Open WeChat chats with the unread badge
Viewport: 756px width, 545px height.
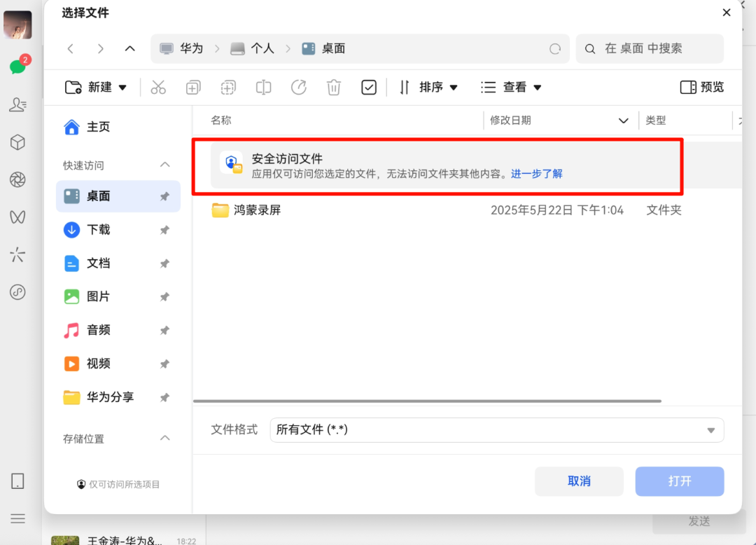click(x=18, y=67)
